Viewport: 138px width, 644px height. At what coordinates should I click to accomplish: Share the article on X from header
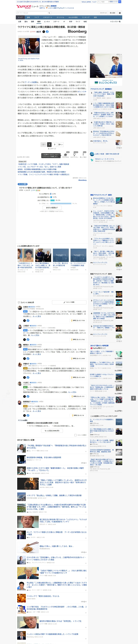pyautogui.click(x=44, y=32)
